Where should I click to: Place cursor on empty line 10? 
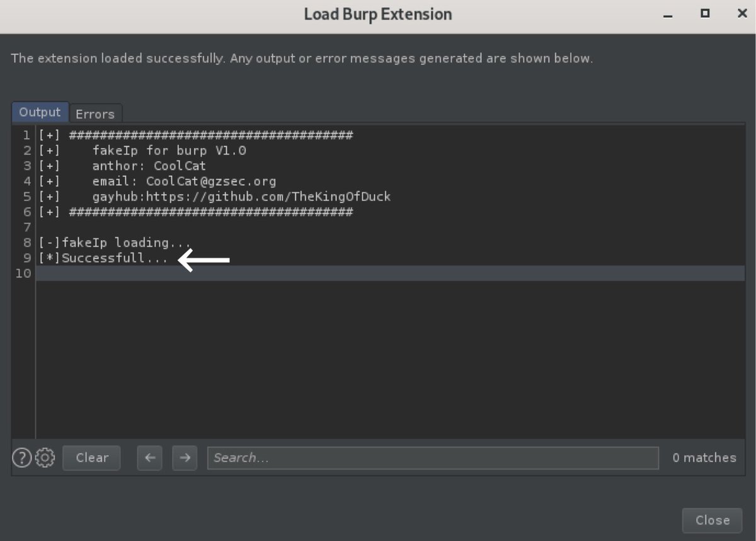coord(391,273)
